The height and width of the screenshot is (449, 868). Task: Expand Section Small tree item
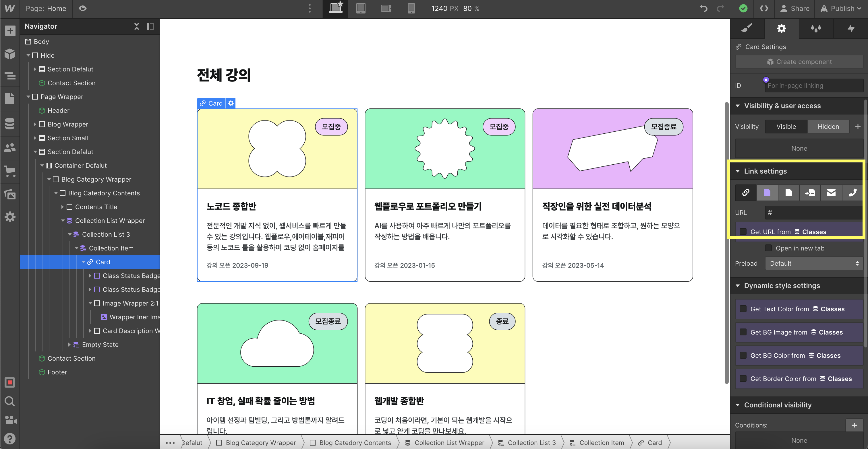tap(35, 138)
